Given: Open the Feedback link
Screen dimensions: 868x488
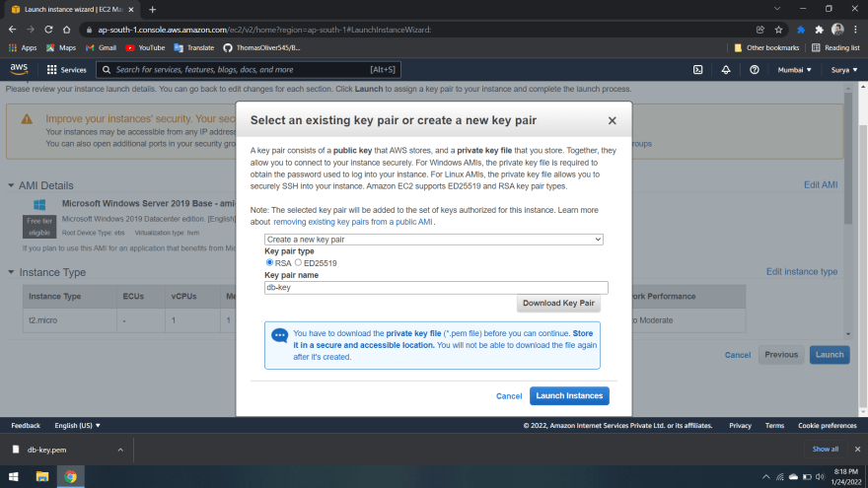Looking at the screenshot, I should pyautogui.click(x=26, y=426).
